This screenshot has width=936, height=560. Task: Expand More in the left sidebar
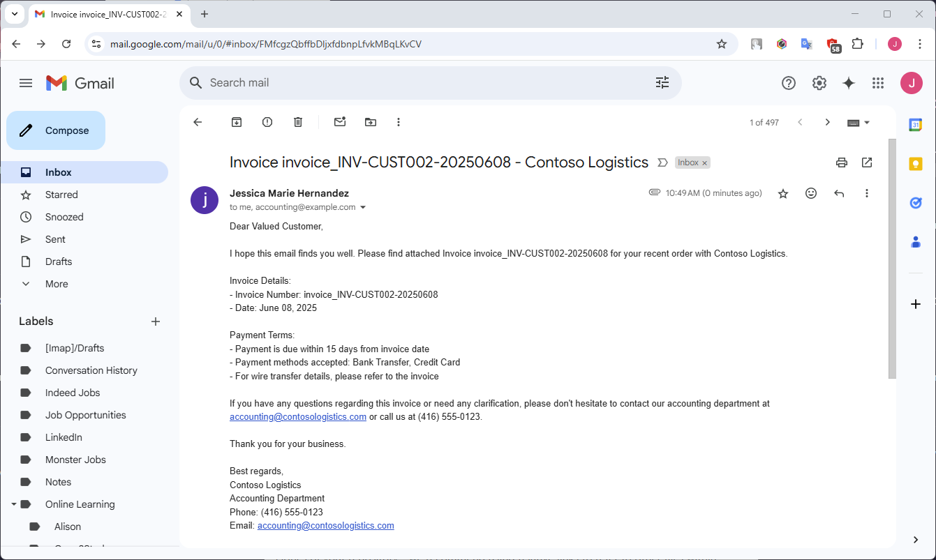(x=57, y=284)
